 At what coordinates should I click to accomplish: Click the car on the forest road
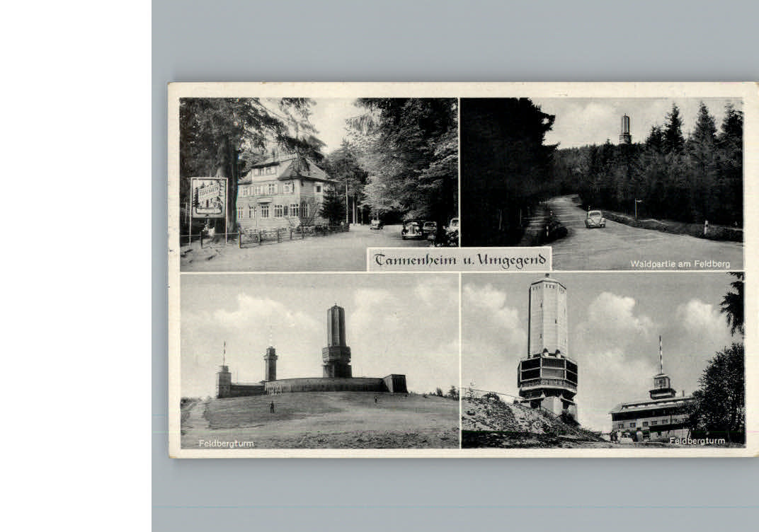[x=595, y=219]
